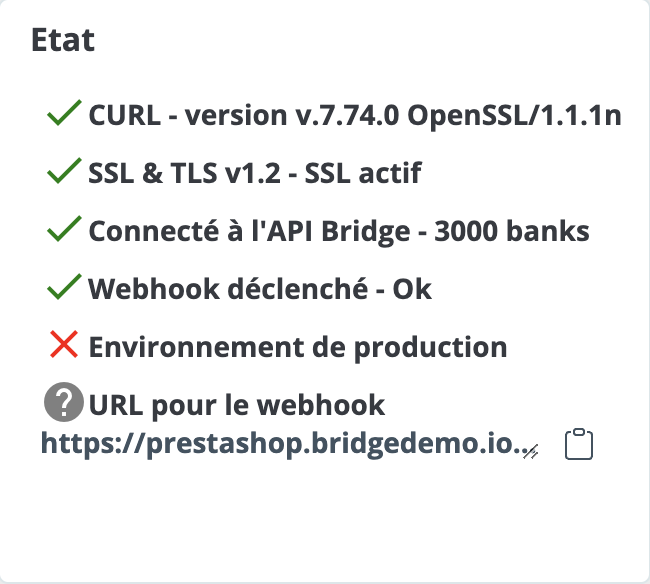This screenshot has height=584, width=650.
Task: Click the SSL & TLS v1.2 status line
Action: point(255,173)
